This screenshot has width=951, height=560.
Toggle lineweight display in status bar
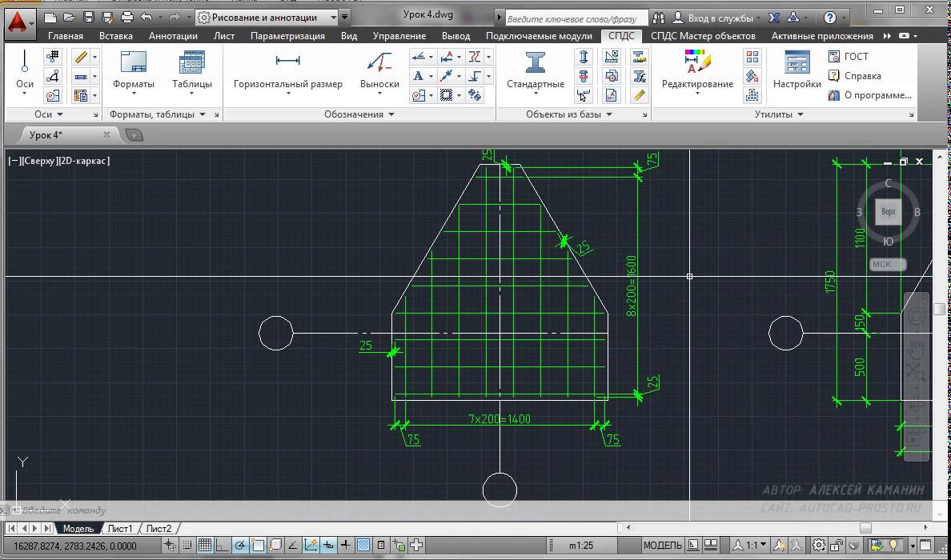coord(346,546)
